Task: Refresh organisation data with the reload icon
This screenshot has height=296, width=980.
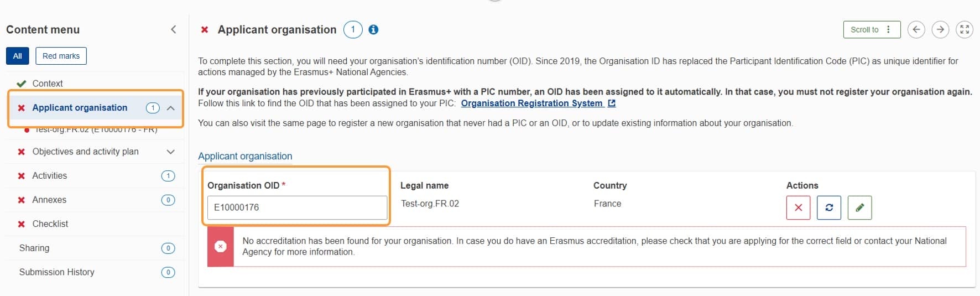Action: click(829, 207)
